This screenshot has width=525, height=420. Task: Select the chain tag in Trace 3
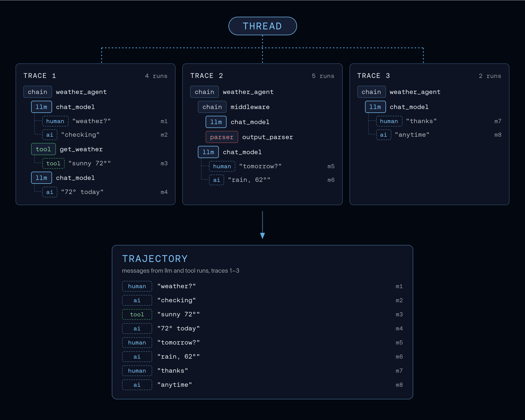(x=371, y=92)
